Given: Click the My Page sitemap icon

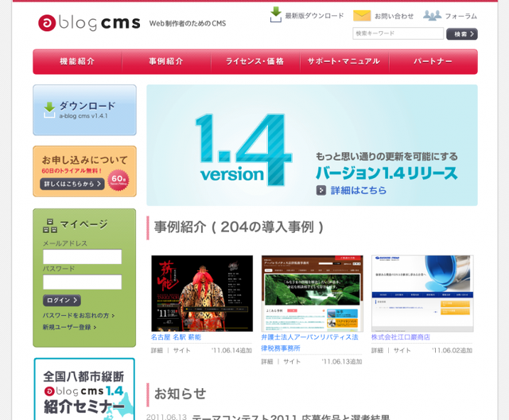Looking at the screenshot, I should pos(49,224).
